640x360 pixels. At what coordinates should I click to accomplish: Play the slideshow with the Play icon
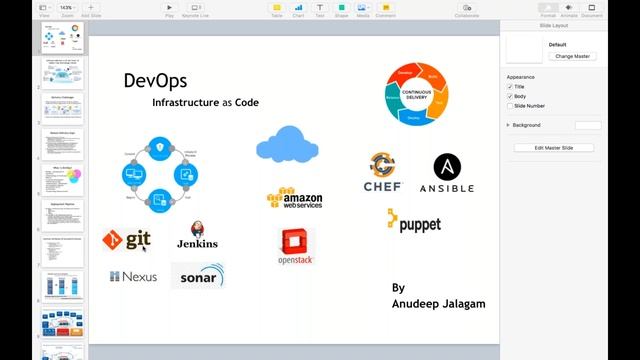[x=169, y=8]
